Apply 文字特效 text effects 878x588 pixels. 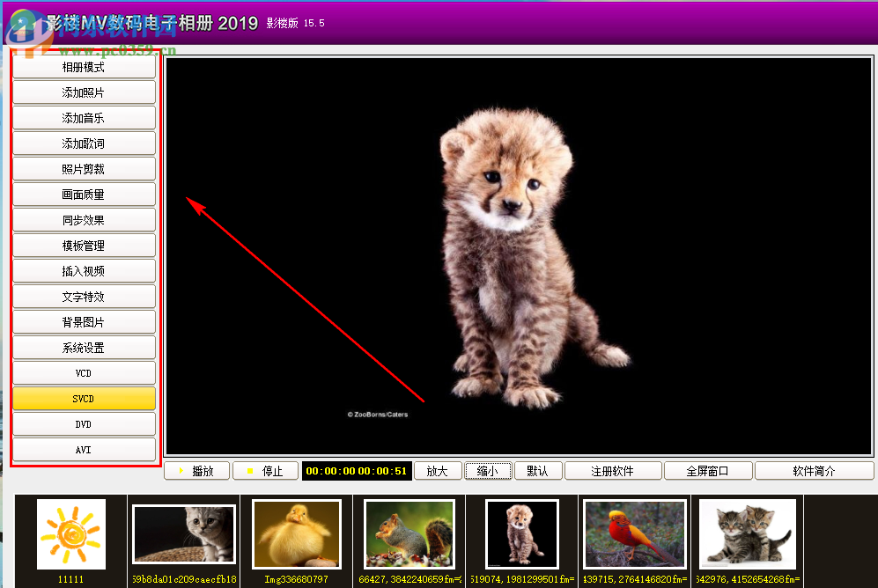(x=84, y=296)
